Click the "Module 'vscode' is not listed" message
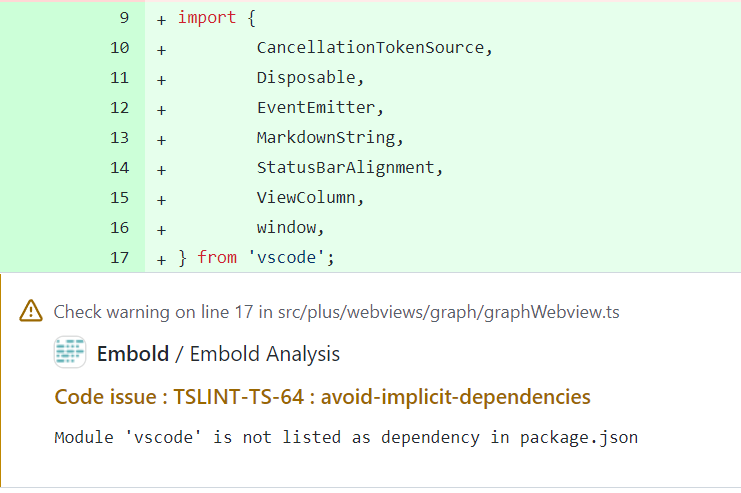The height and width of the screenshot is (493, 741). click(346, 437)
